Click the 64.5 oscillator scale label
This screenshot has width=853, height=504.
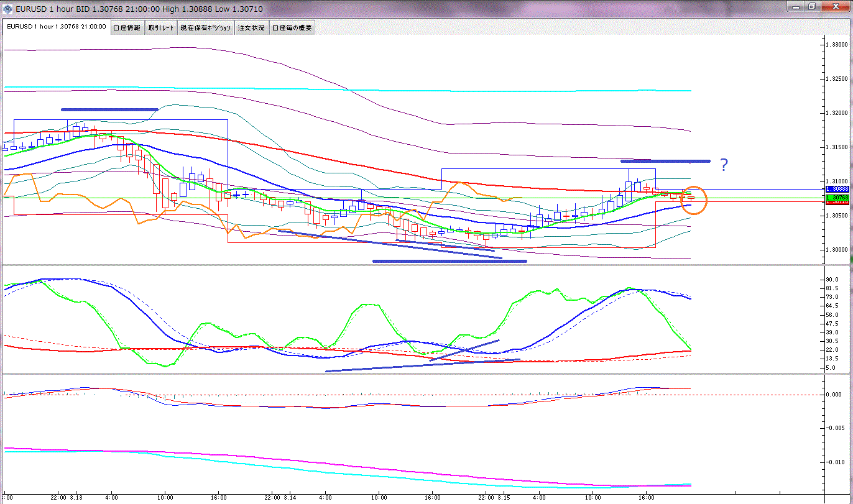coord(833,306)
